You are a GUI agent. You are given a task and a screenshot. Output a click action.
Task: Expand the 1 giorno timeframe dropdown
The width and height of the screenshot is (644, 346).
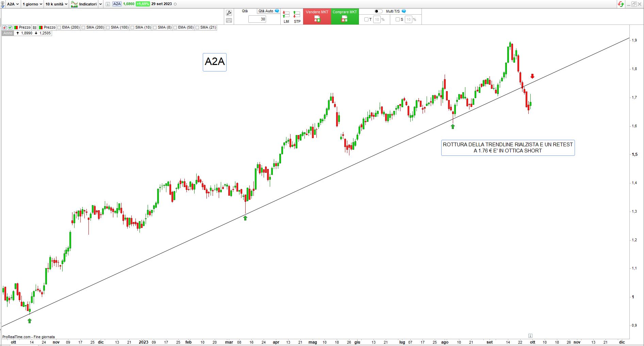click(x=32, y=4)
